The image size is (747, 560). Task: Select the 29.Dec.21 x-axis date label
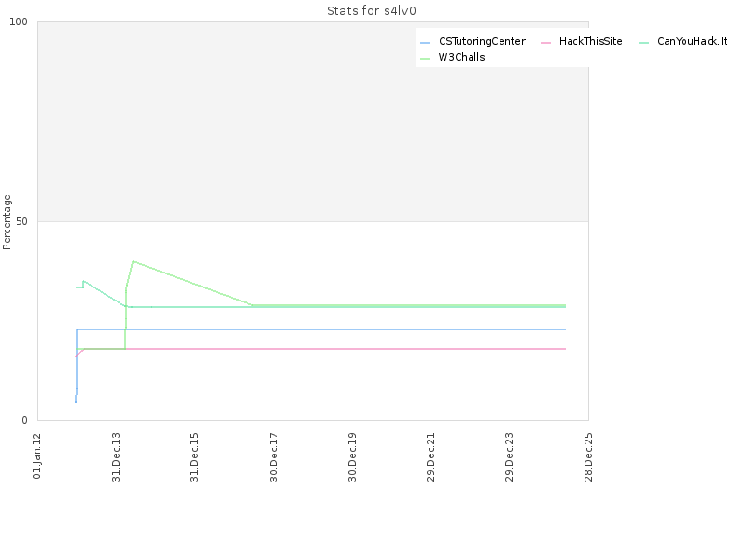click(x=430, y=455)
